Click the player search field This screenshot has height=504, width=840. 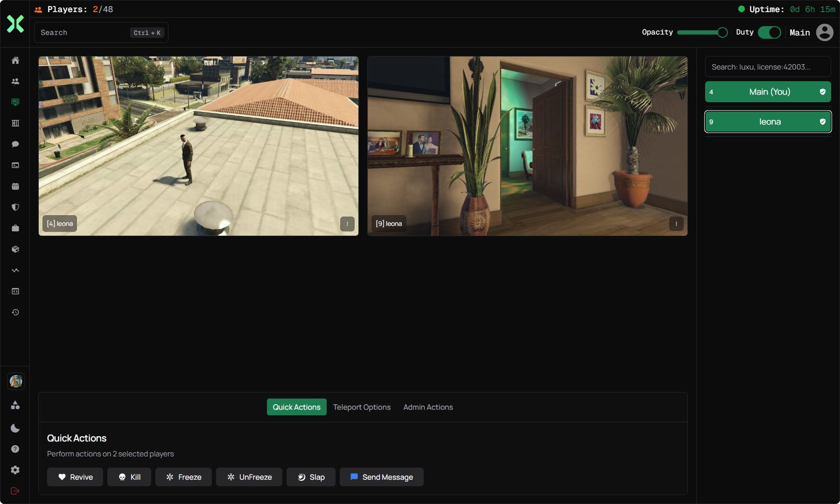click(x=768, y=67)
